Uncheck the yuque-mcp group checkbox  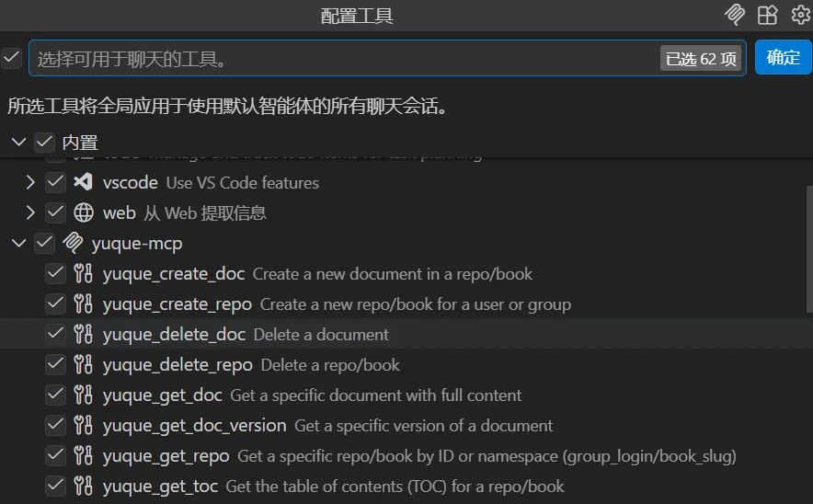[x=44, y=243]
